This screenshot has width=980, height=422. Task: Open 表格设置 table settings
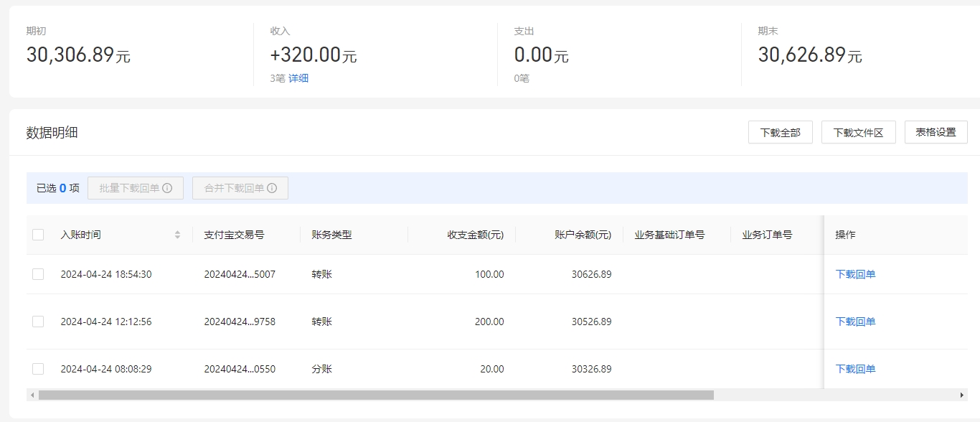tap(936, 132)
